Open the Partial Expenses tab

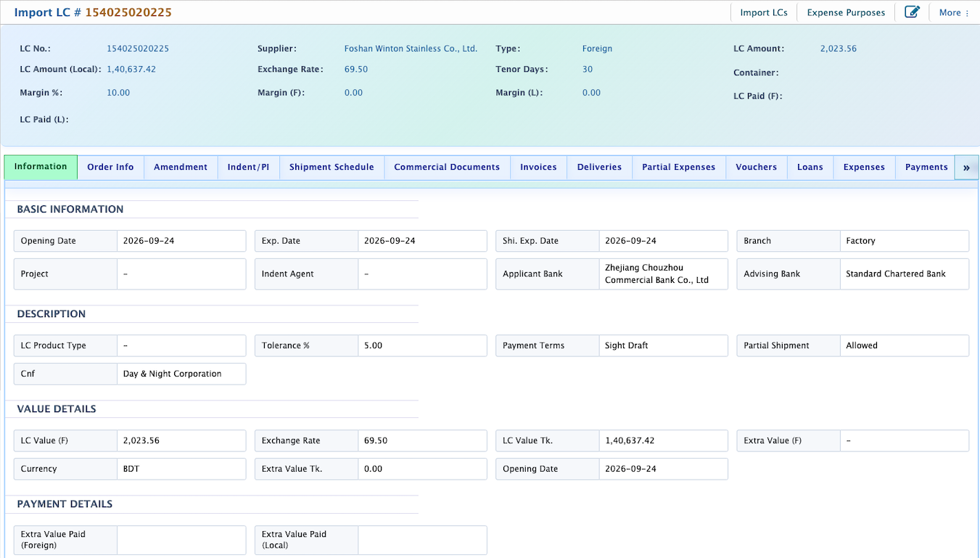[x=678, y=167]
